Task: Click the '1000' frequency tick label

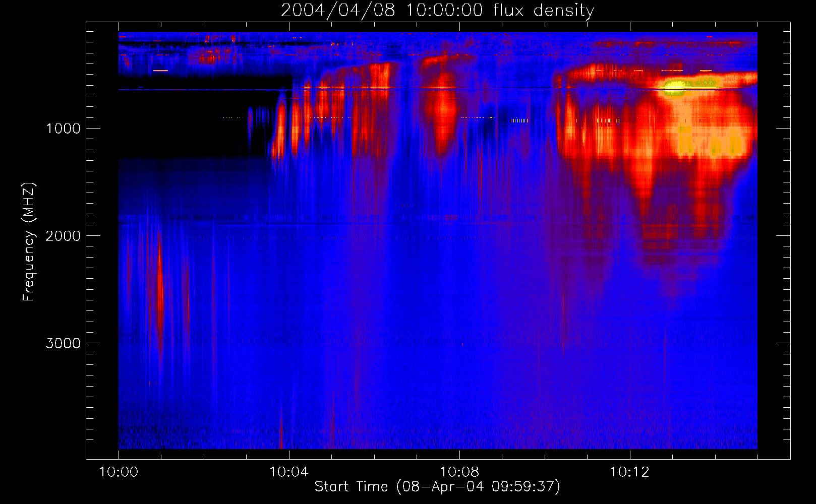Action: coord(63,129)
